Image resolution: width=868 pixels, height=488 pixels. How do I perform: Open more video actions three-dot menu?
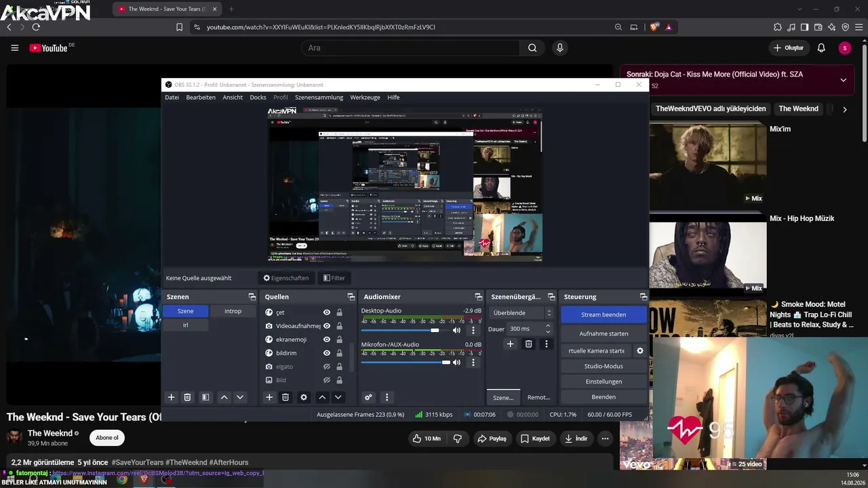pyautogui.click(x=605, y=439)
